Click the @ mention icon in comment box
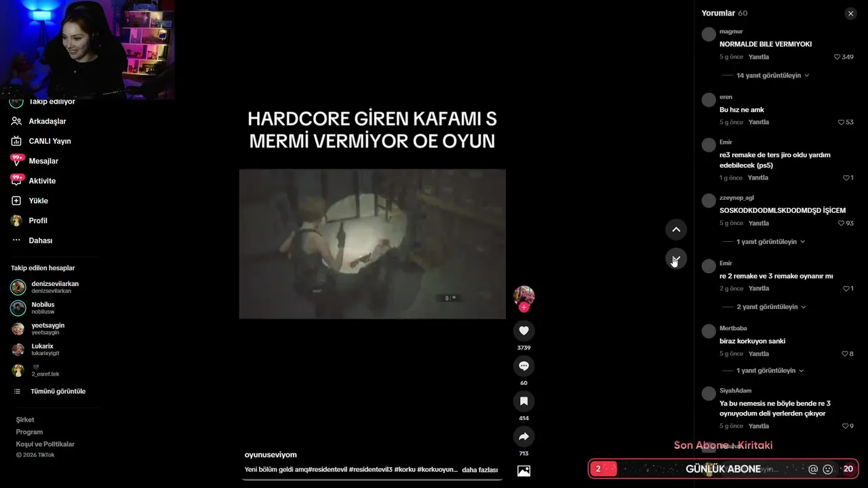This screenshot has height=488, width=868. tap(813, 469)
